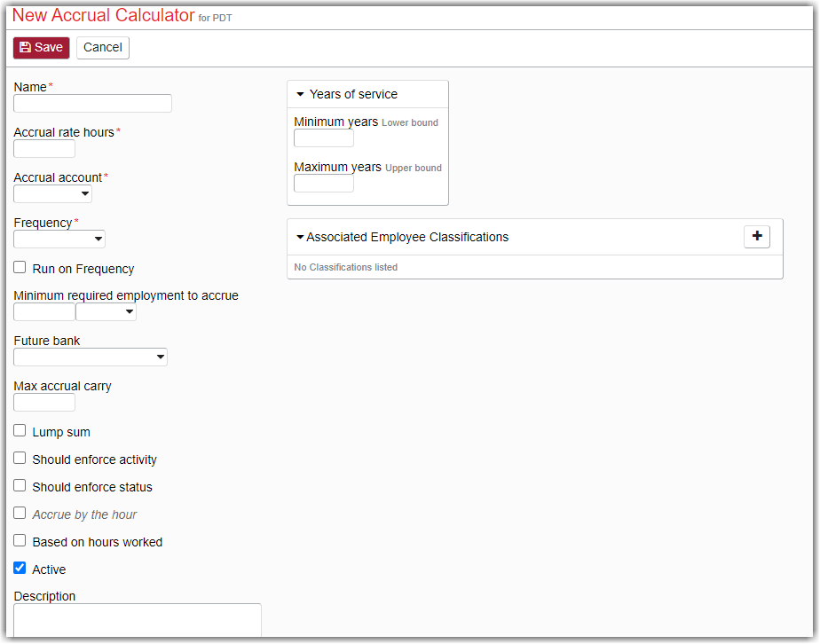Screen dimensions: 820x644
Task: Click the plus icon to add classification
Action: (x=756, y=236)
